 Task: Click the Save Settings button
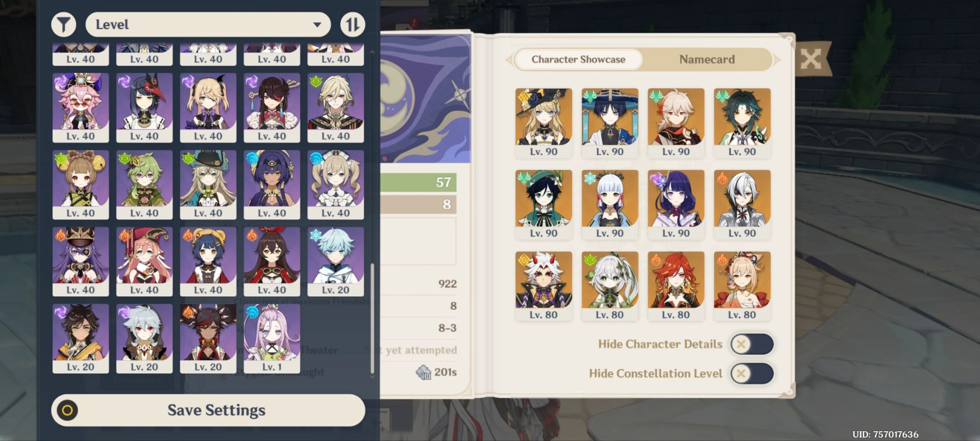click(208, 410)
